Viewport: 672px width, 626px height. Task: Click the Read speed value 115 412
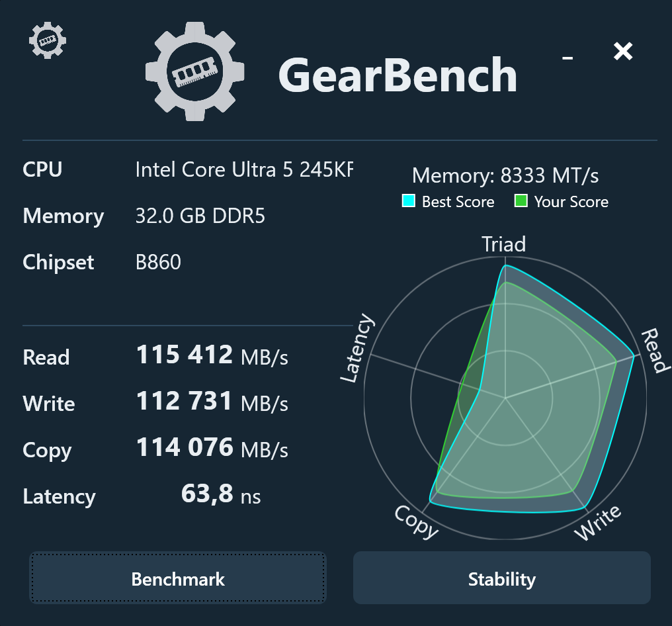(185, 355)
